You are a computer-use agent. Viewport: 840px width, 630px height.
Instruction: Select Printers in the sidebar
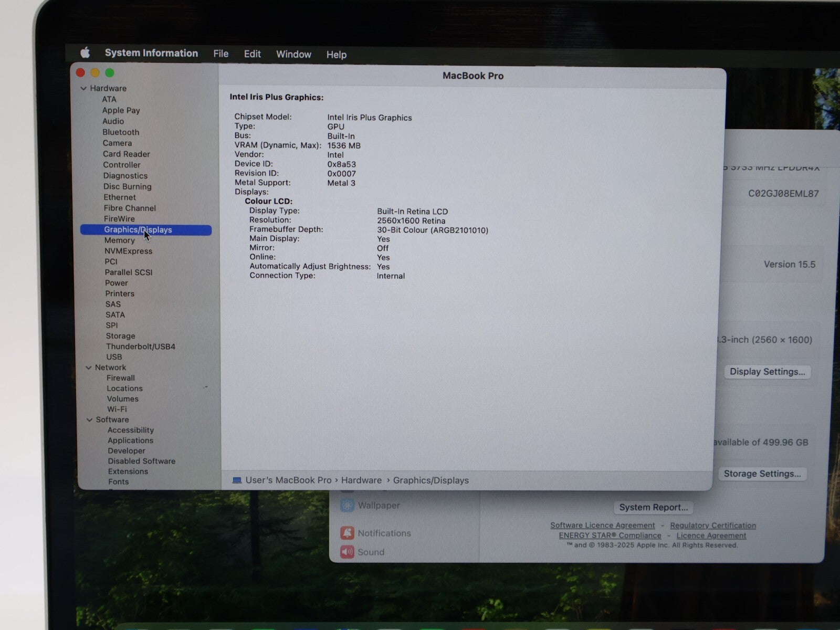120,293
